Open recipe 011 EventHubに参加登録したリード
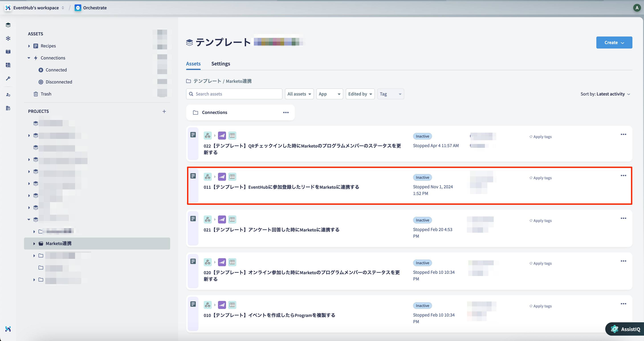 click(x=281, y=187)
